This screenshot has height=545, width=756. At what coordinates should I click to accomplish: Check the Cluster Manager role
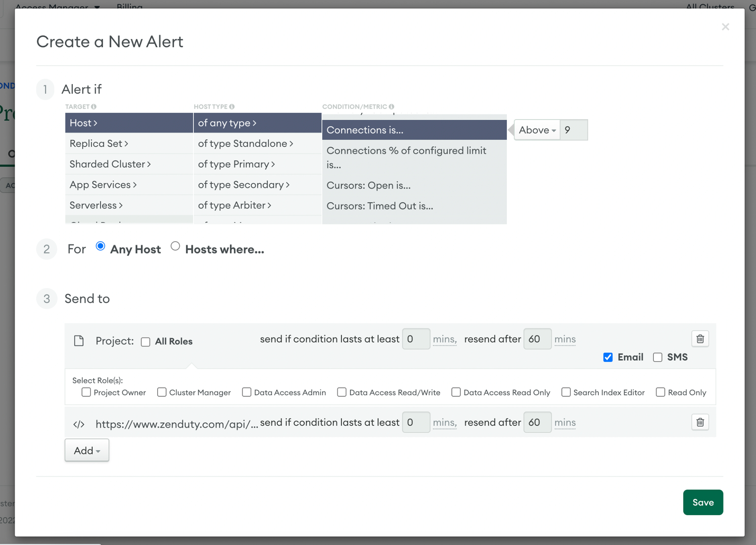[x=162, y=392]
